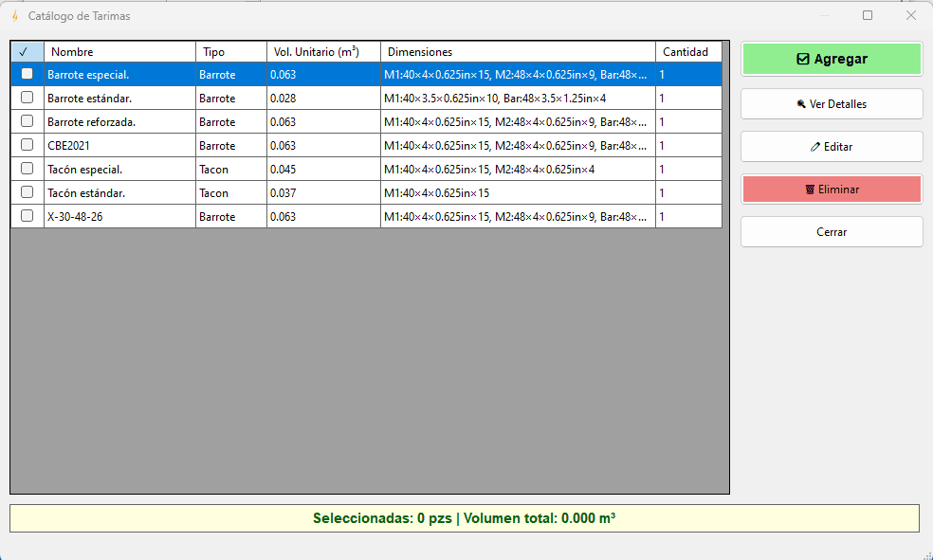933x560 pixels.
Task: Tick the Tacón especial. checkbox
Action: [x=27, y=169]
